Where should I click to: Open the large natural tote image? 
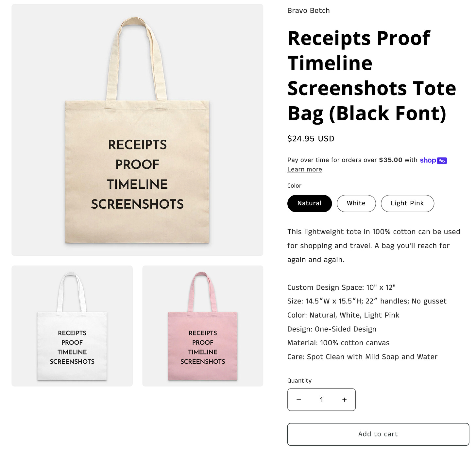137,130
